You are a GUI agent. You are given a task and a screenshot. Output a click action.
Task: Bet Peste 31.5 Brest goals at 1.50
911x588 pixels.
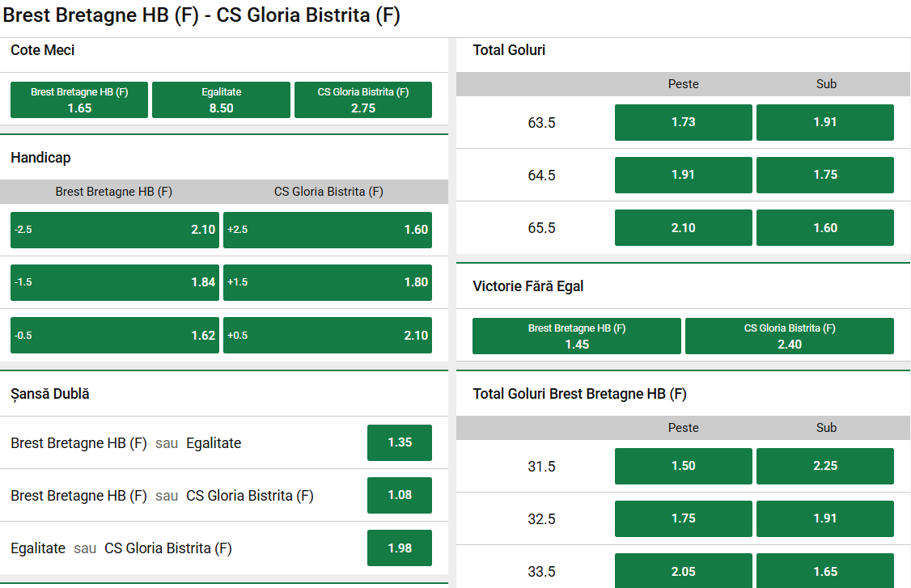pos(684,466)
